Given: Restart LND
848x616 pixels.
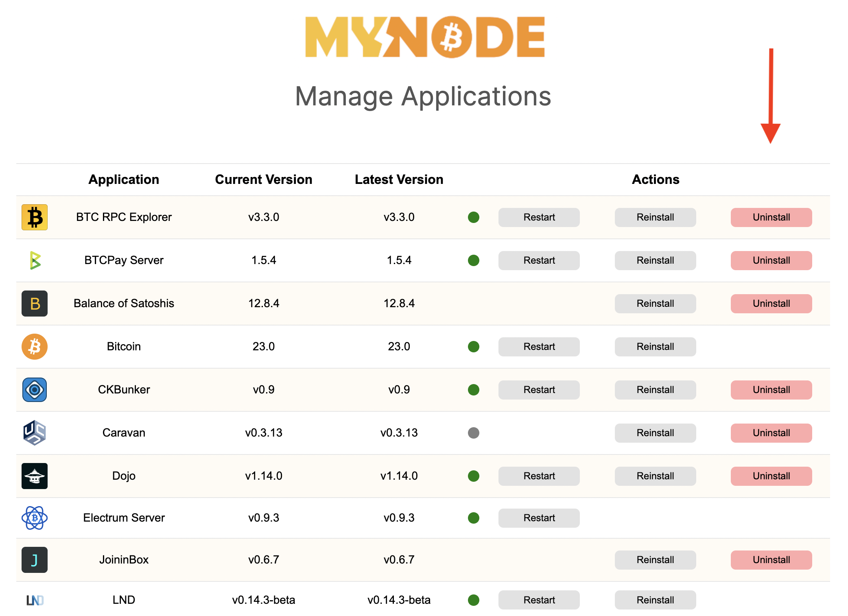Looking at the screenshot, I should 539,600.
